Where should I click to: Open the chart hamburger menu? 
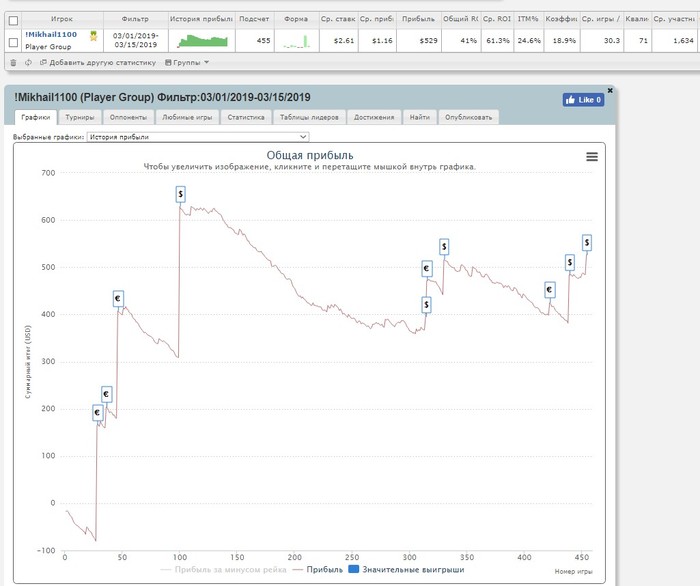point(592,156)
